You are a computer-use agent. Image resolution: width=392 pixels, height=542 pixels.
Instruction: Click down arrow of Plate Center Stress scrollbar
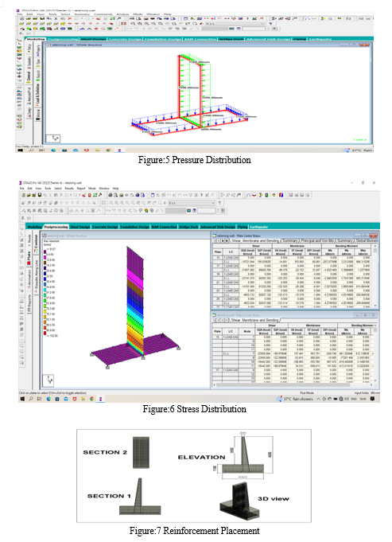pos(375,306)
